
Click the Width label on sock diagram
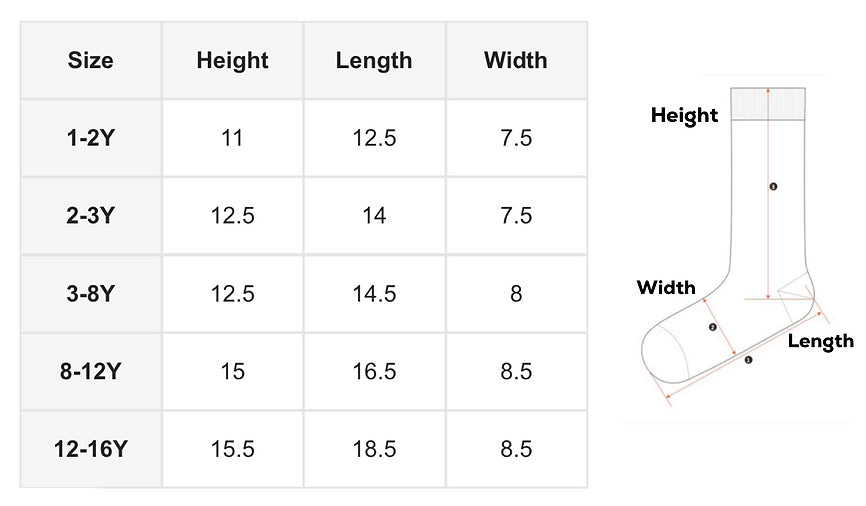(x=666, y=287)
